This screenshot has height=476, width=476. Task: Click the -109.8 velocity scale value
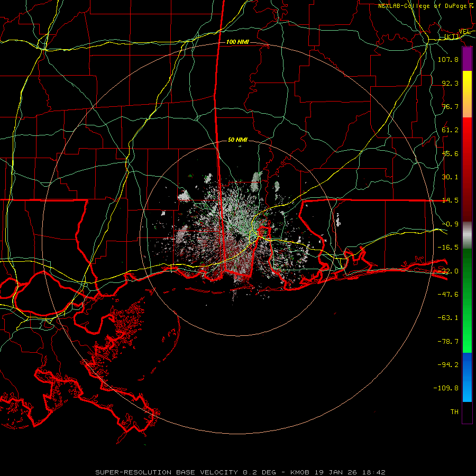click(x=446, y=388)
